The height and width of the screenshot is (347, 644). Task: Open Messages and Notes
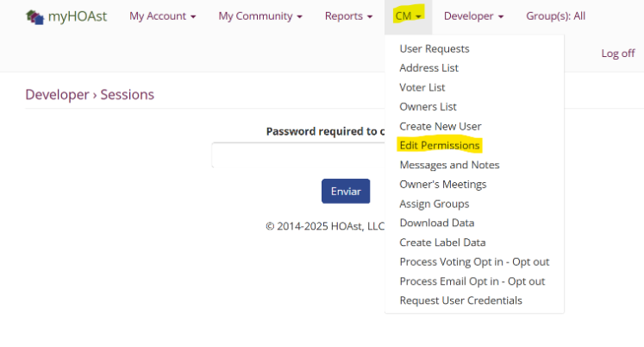pyautogui.click(x=449, y=165)
